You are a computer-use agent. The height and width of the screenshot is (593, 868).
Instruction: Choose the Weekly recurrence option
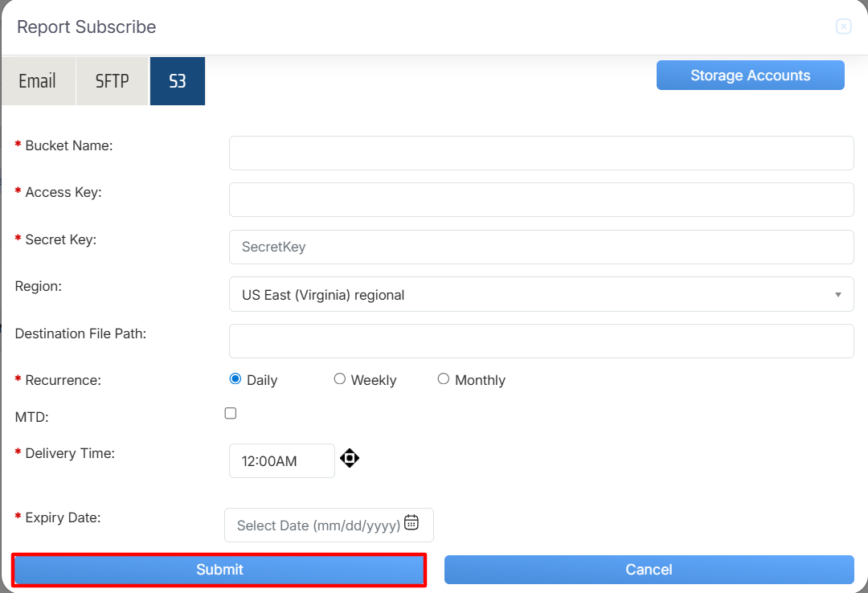340,379
